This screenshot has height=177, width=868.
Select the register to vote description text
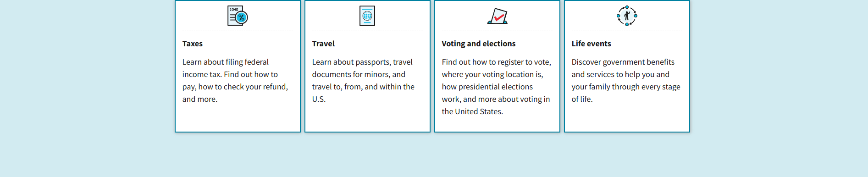497,87
